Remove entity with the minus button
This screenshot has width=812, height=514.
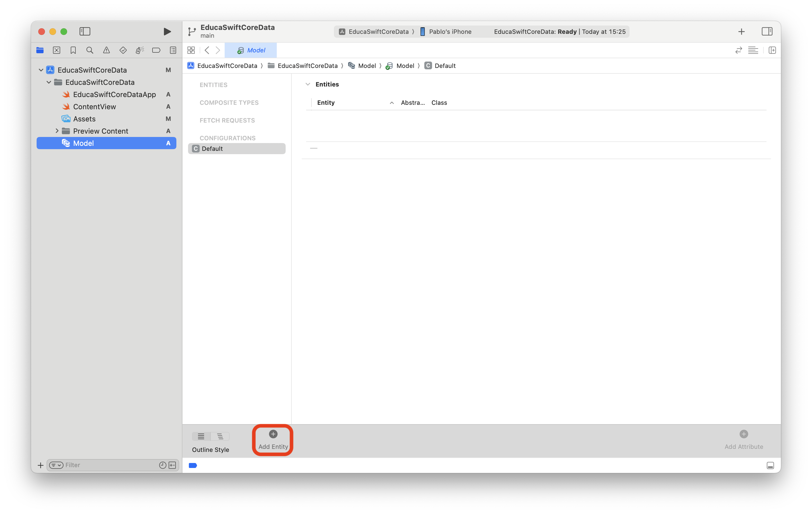point(314,148)
